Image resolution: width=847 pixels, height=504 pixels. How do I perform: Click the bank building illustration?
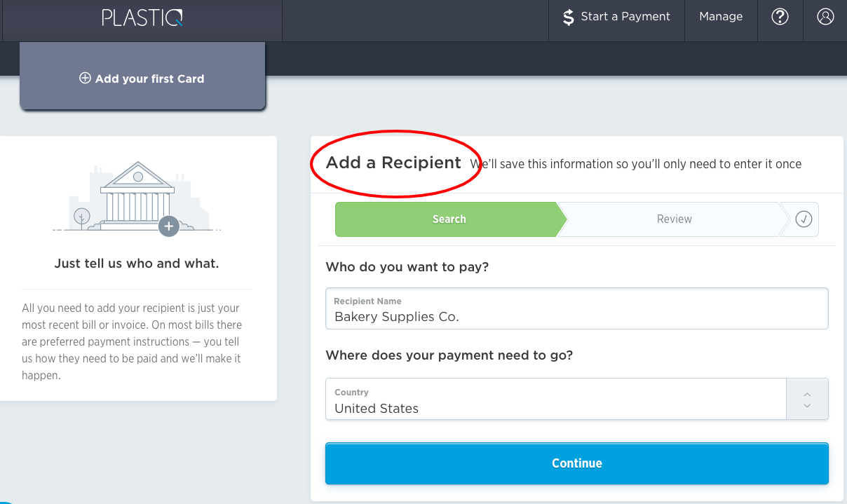click(137, 196)
